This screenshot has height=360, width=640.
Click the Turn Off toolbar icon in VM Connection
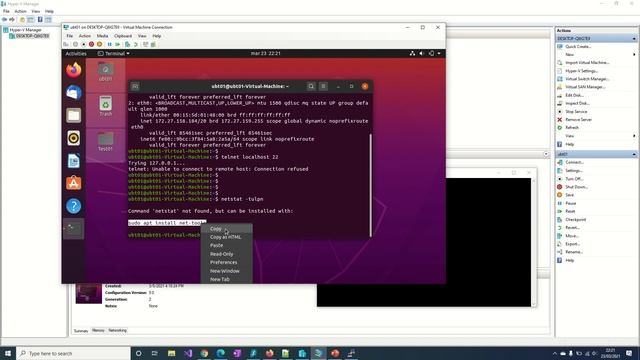84,44
